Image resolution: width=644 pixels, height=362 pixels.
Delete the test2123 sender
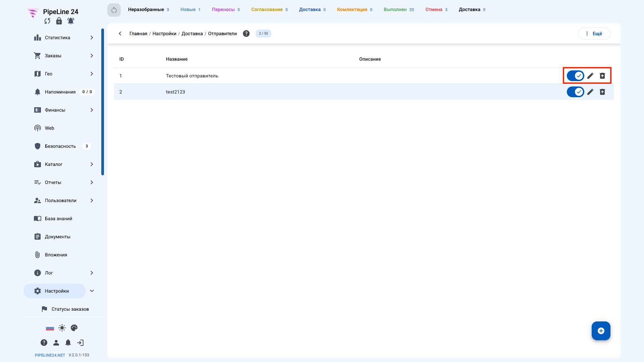(x=602, y=92)
